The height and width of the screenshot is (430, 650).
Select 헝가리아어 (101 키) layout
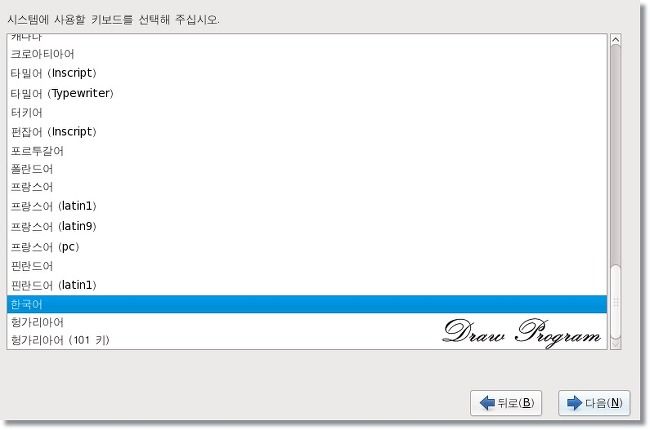point(307,340)
